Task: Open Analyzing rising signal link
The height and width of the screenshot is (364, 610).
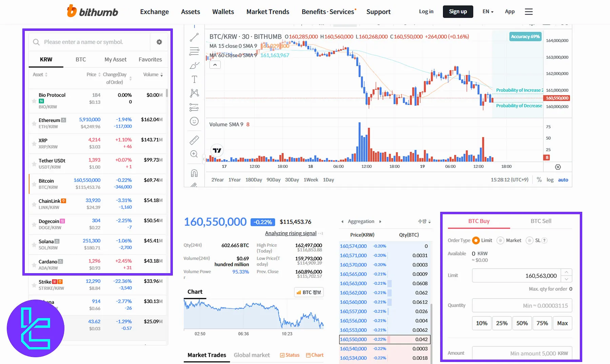Action: pyautogui.click(x=291, y=233)
